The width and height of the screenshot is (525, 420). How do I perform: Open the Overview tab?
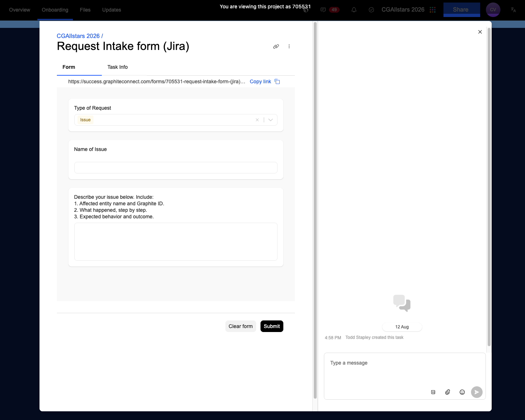coord(20,10)
